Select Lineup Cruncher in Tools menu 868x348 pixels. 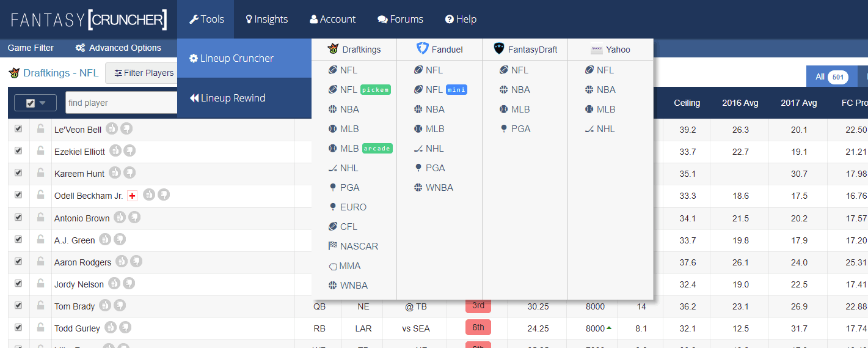pyautogui.click(x=244, y=58)
